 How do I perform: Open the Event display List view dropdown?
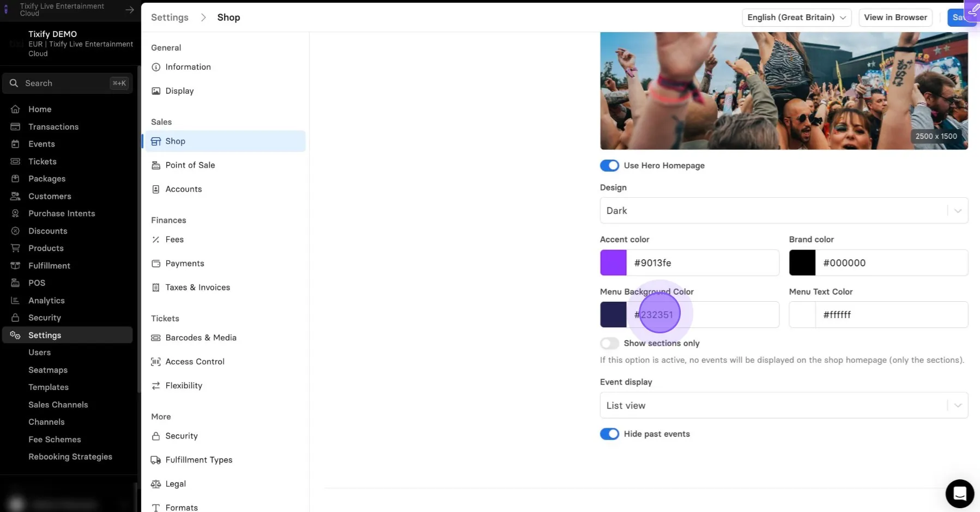pos(784,405)
